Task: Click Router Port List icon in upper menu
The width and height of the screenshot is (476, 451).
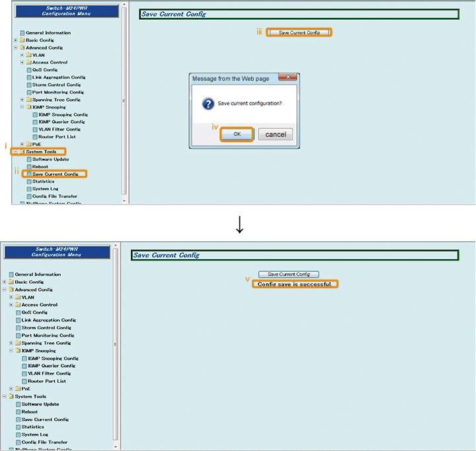Action: pos(35,137)
